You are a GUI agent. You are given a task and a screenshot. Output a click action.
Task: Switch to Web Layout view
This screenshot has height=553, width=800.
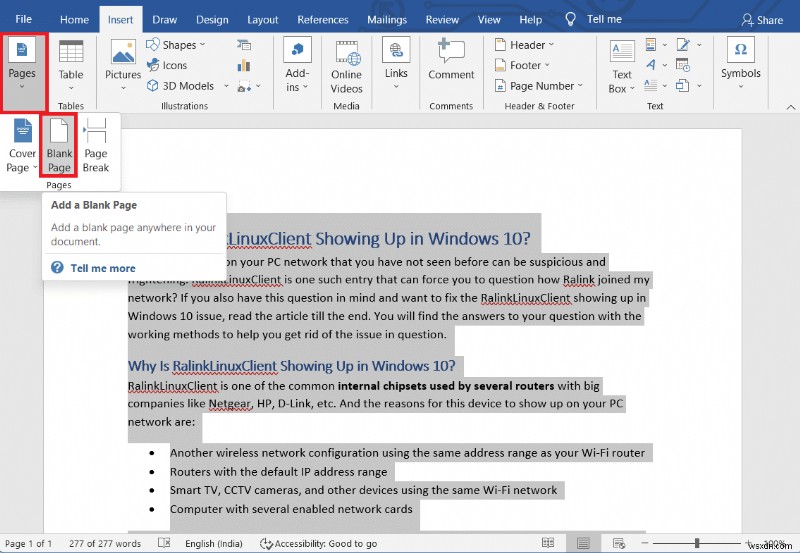(x=619, y=543)
